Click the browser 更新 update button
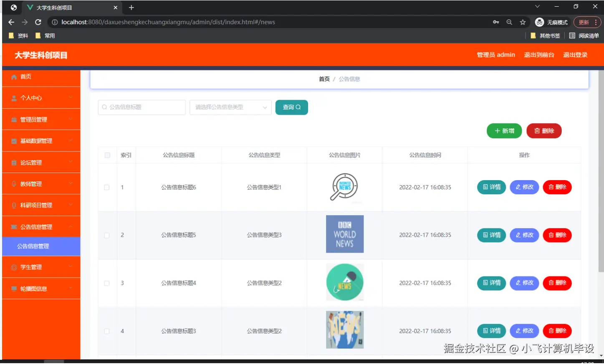 587,22
